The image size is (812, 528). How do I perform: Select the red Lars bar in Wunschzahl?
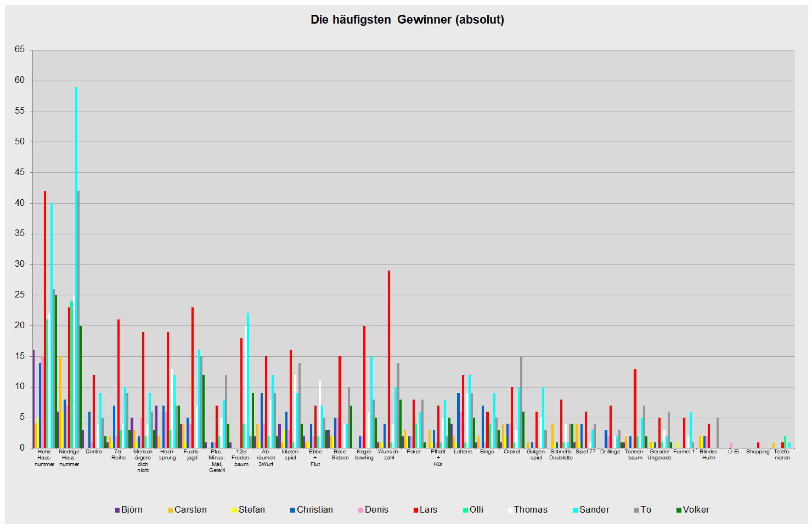(389, 359)
